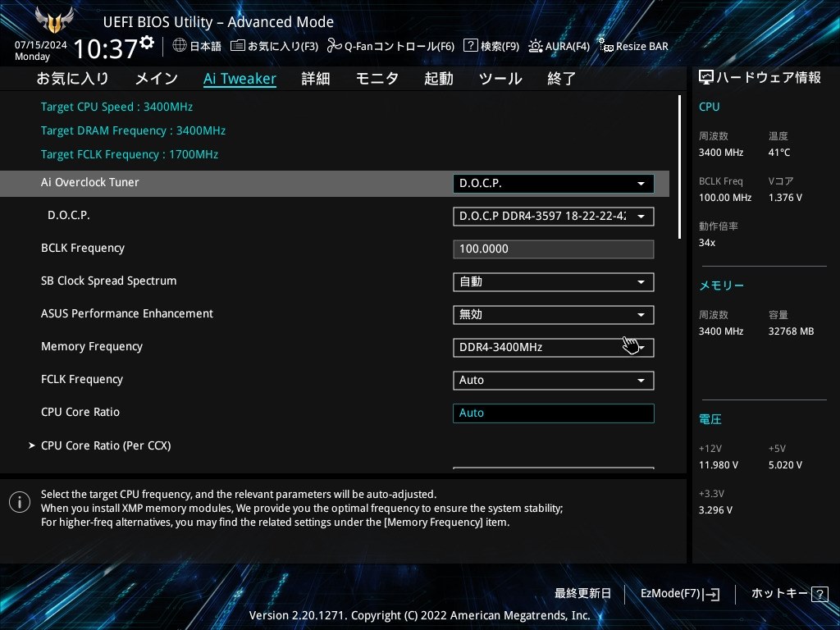
Task: Switch to the ツール tab
Action: (x=500, y=79)
